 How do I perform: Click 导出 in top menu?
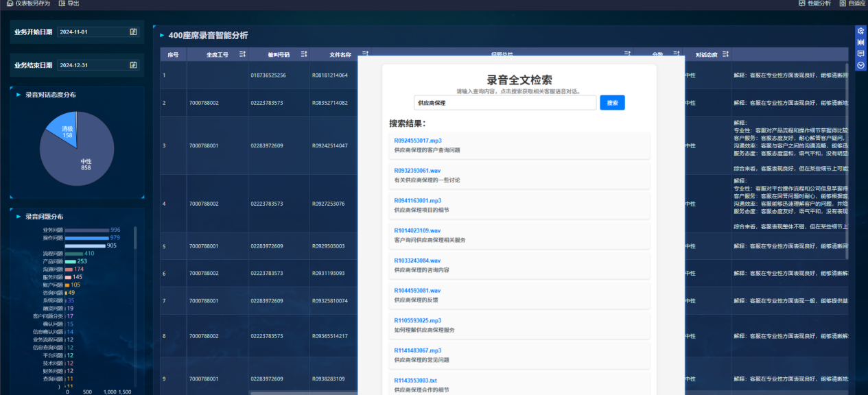coord(69,3)
